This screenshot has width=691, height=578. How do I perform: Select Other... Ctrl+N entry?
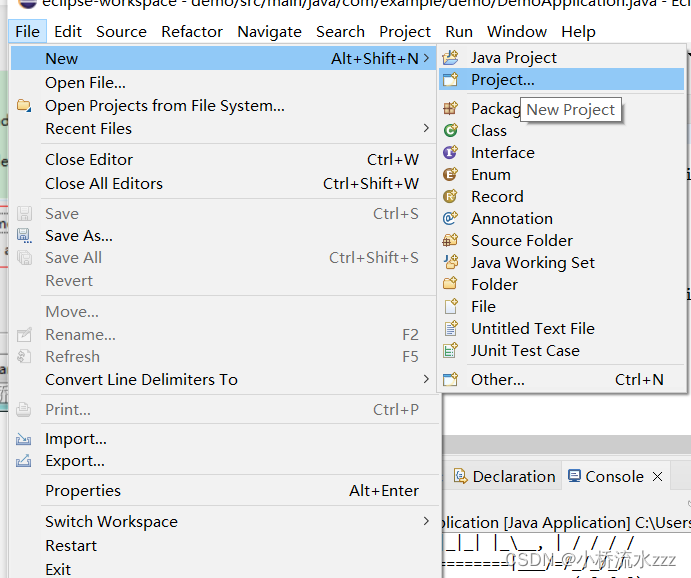coord(561,379)
